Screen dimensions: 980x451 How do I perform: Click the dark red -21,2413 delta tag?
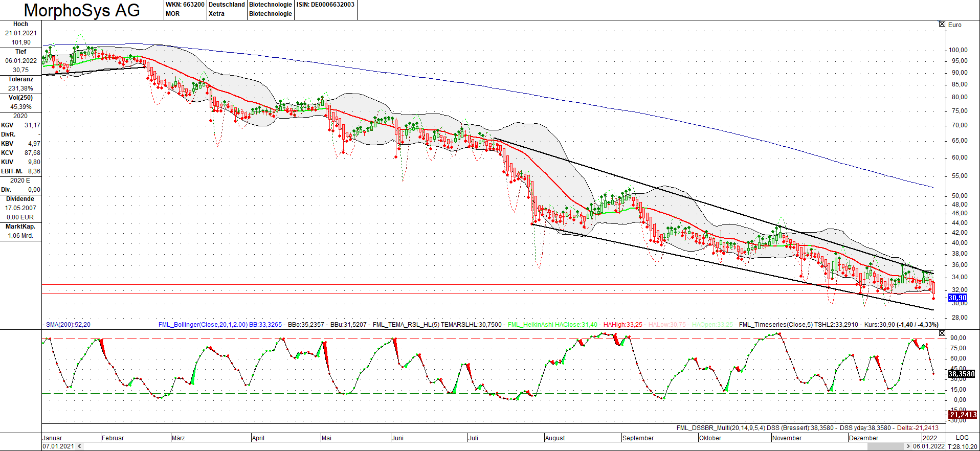click(x=962, y=415)
